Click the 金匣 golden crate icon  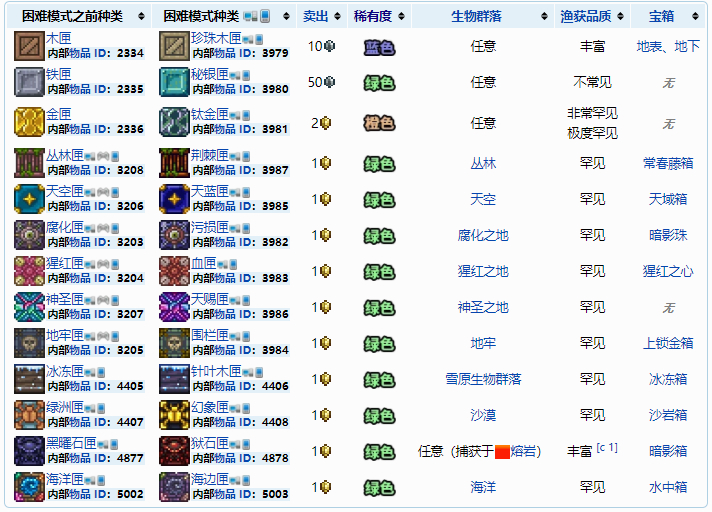click(x=29, y=122)
